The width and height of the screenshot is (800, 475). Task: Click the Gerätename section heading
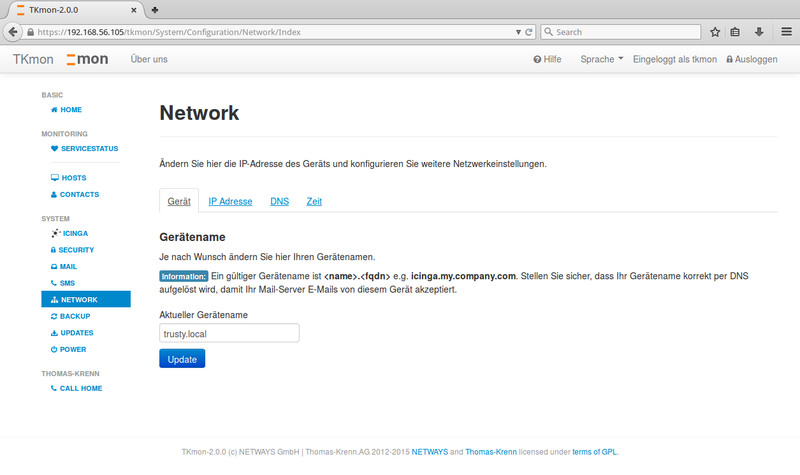[192, 237]
